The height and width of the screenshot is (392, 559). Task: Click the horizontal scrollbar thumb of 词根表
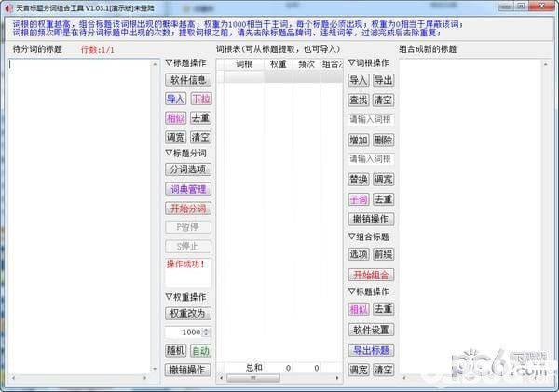click(x=253, y=378)
